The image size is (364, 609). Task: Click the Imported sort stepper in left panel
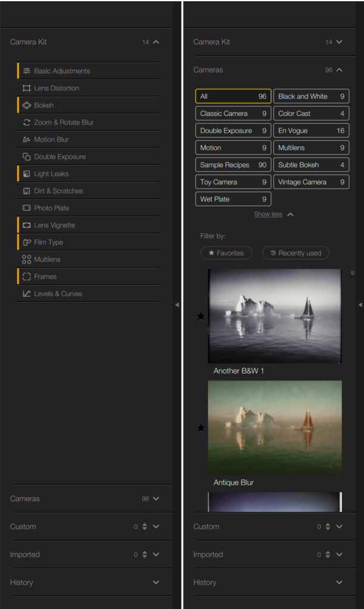(x=145, y=554)
